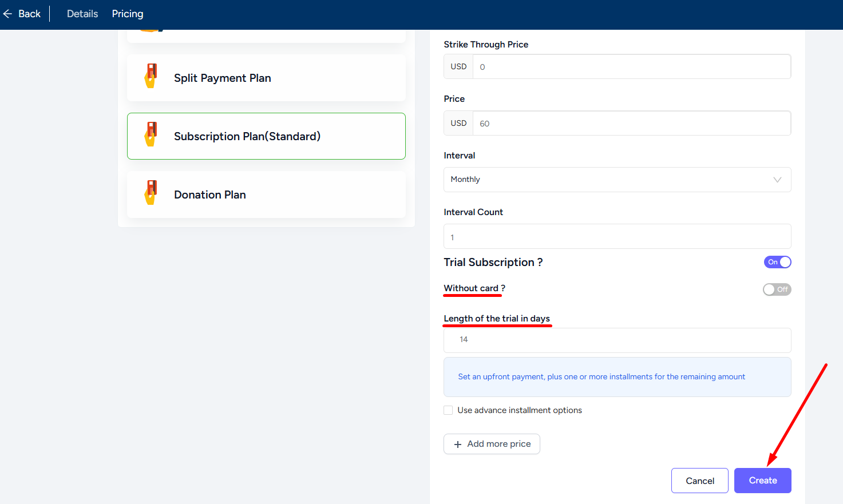Click the back arrow icon
The height and width of the screenshot is (504, 843).
(x=7, y=14)
